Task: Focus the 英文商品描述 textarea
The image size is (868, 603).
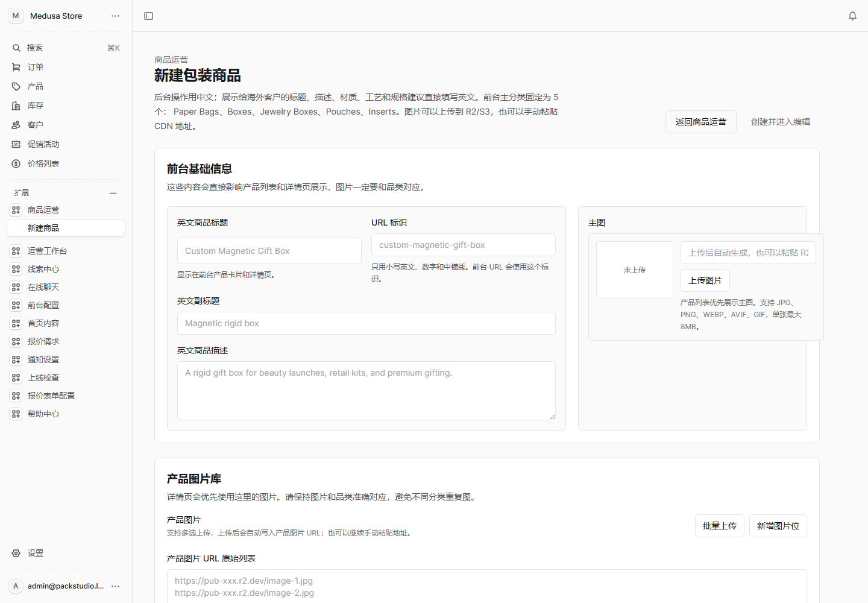Action: (x=366, y=391)
